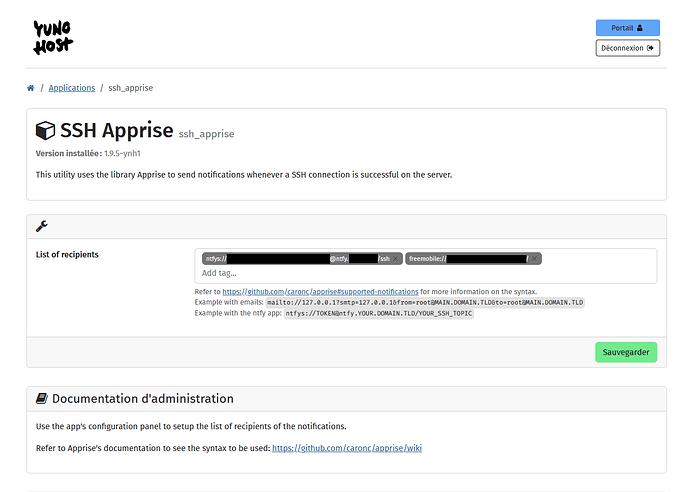Remove the freemobile recipient tag

534,259
